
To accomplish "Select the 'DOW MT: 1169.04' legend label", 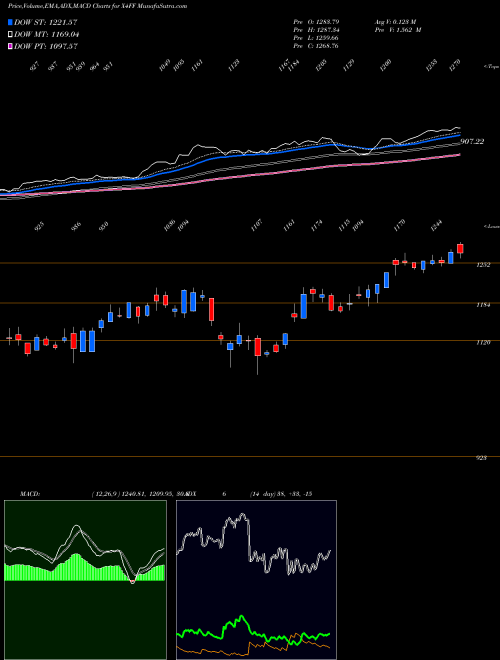I will [47, 34].
